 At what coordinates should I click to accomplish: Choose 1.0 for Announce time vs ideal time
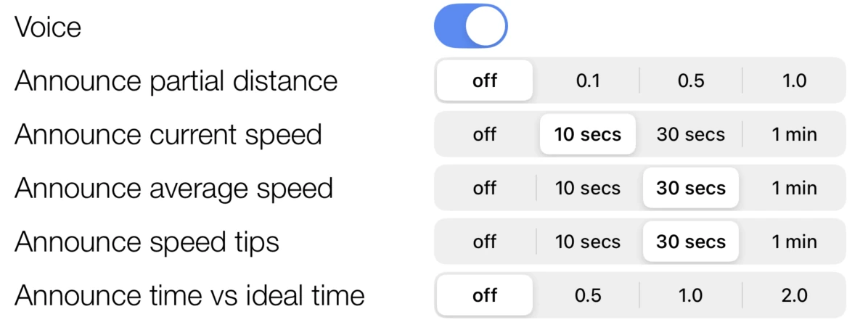coord(691,295)
